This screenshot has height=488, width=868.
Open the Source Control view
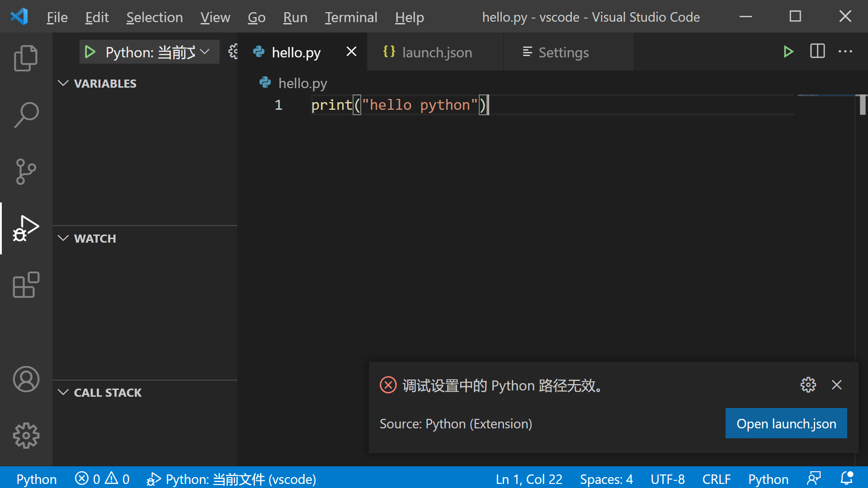tap(26, 172)
